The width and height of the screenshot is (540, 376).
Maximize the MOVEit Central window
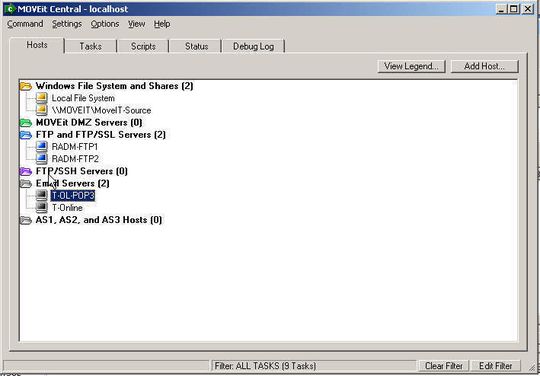pyautogui.click(x=513, y=9)
